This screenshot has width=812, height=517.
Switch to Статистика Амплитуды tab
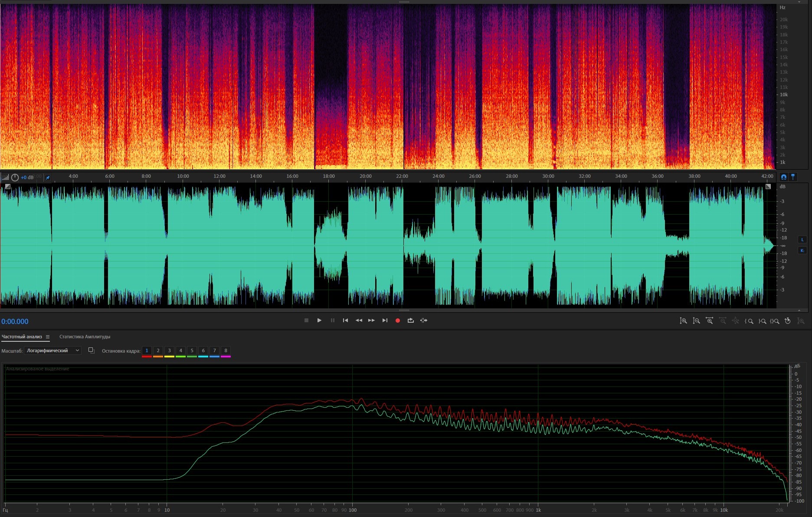click(85, 337)
